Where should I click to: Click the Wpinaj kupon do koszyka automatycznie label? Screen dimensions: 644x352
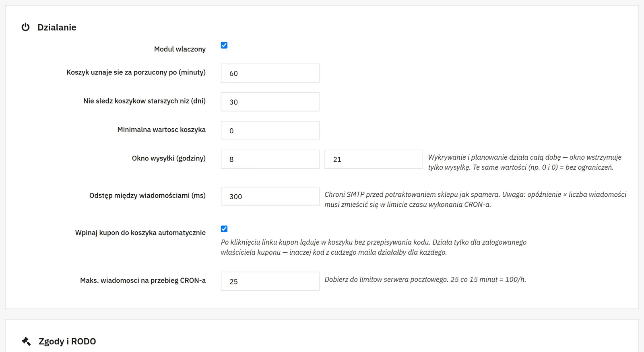pos(140,233)
